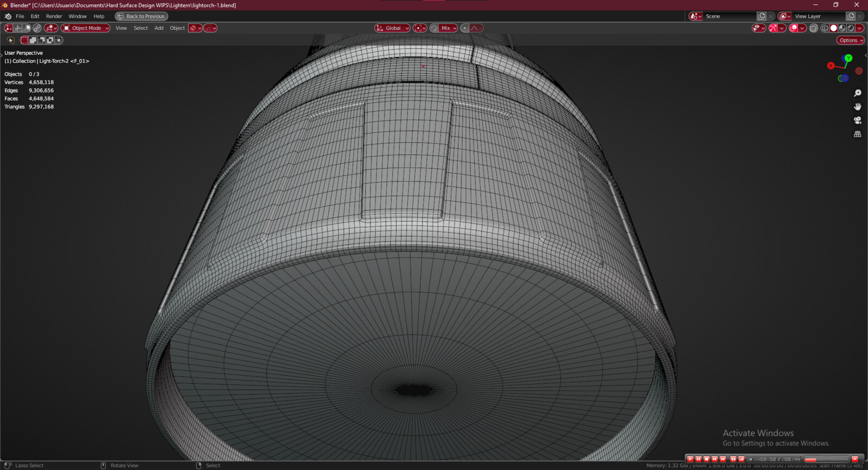The height and width of the screenshot is (470, 868).
Task: Open the scene browse dropdown icon
Action: click(x=695, y=16)
